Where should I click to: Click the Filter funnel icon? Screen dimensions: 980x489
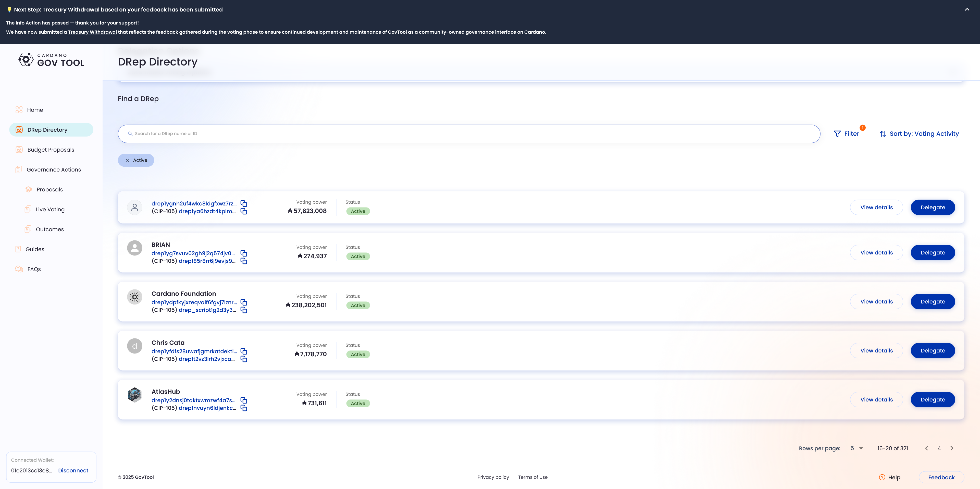[x=837, y=134]
